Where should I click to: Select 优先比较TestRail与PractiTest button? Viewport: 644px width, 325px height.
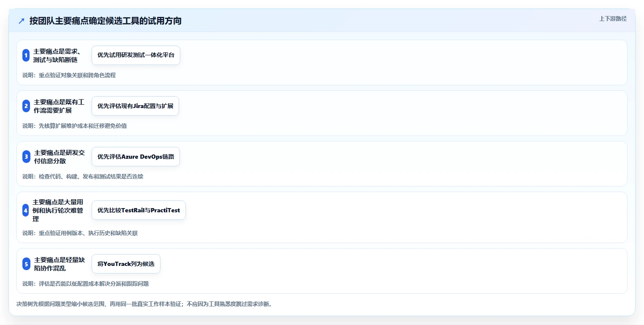pos(139,210)
